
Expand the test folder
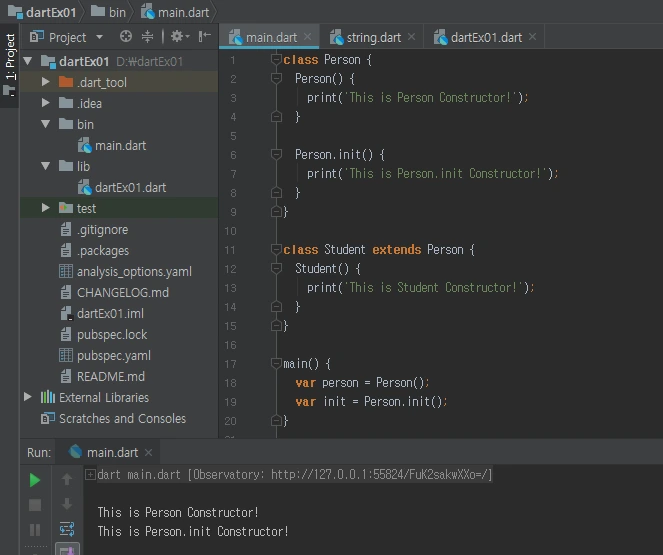pos(45,208)
